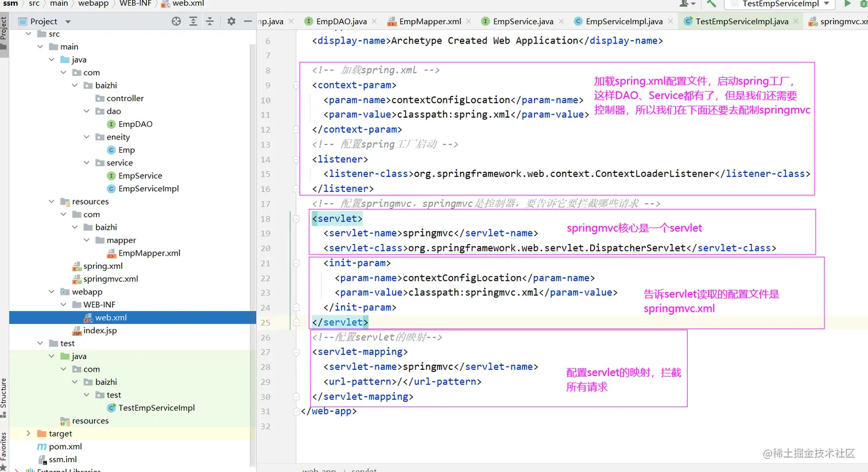The image size is (868, 472).
Task: Open spring.xml in project tree
Action: 103,266
